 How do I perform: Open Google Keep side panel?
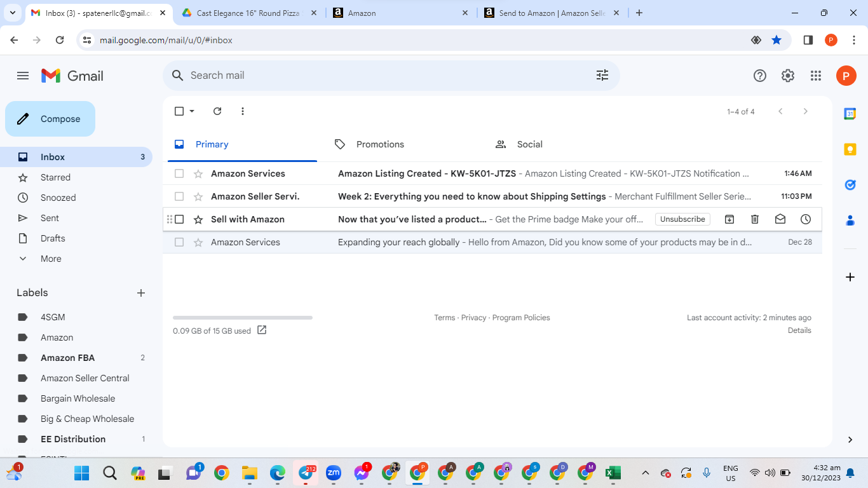tap(850, 149)
